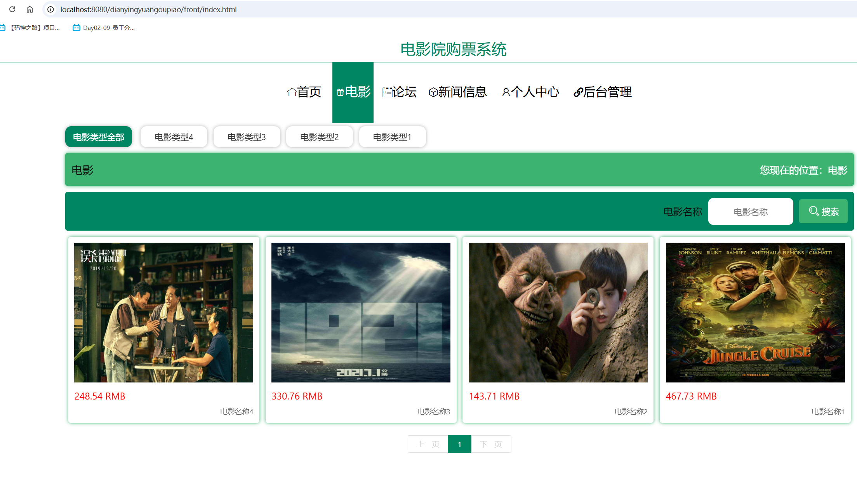Open 个人中心 personal center

(x=530, y=92)
